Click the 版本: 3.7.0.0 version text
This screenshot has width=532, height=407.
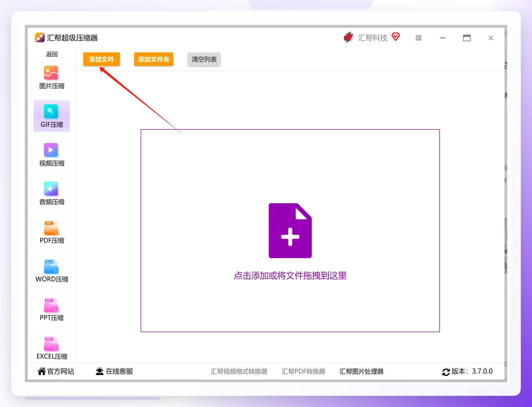pos(472,371)
